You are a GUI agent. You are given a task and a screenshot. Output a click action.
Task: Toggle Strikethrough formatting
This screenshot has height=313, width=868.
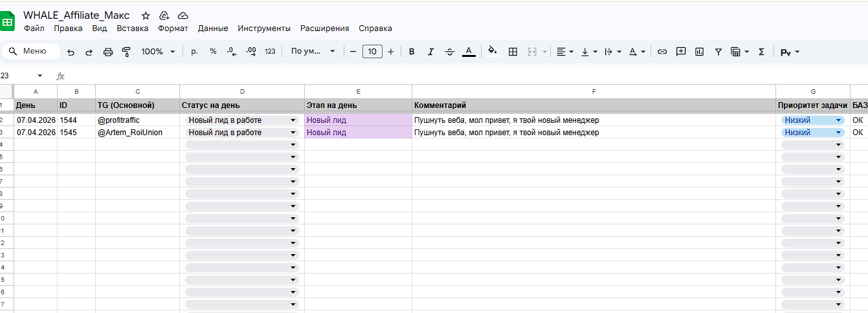coord(450,52)
